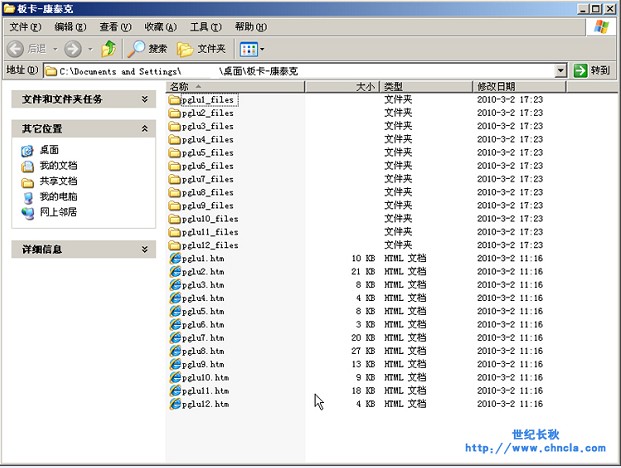Click the Forward navigation arrow icon

73,49
